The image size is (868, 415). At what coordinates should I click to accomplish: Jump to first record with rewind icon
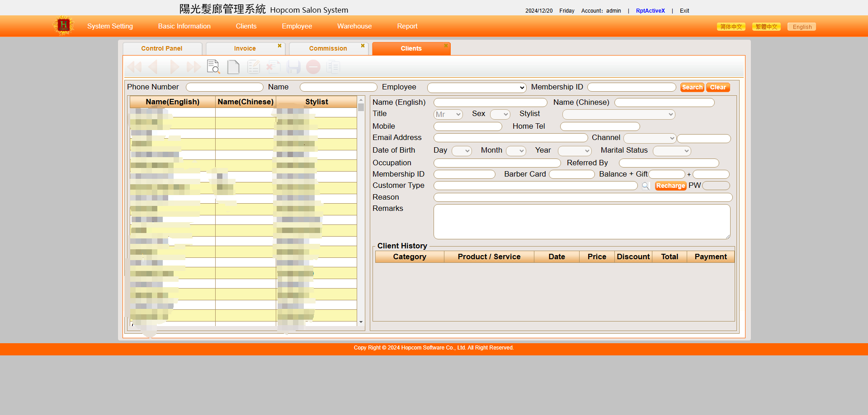(x=134, y=67)
